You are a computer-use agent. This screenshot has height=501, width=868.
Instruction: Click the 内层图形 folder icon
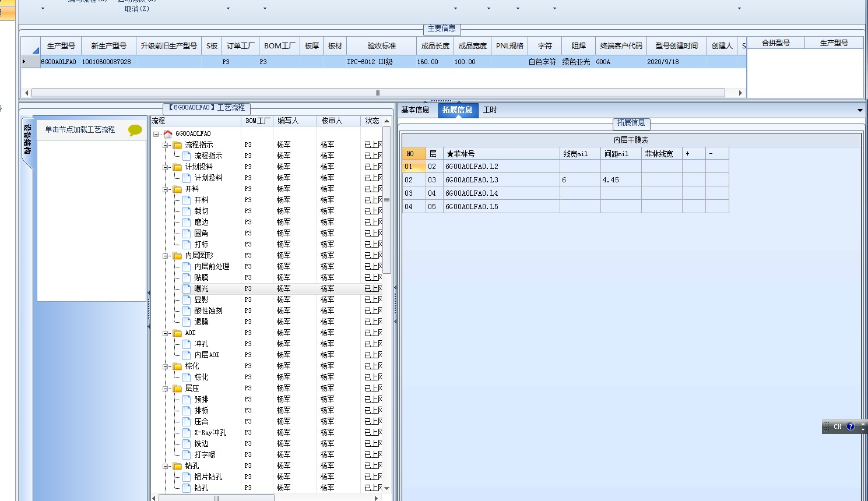click(x=177, y=255)
